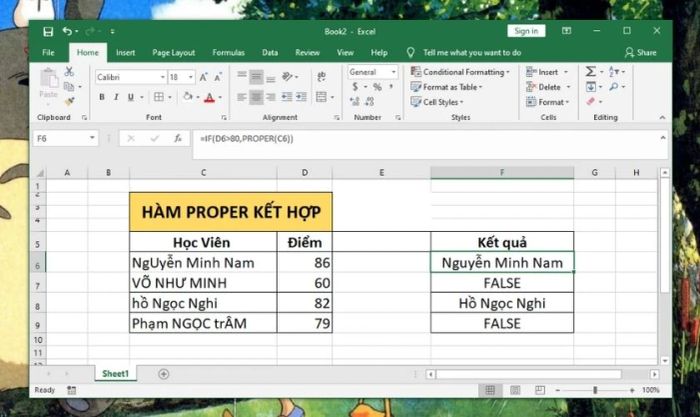Open the Review ribbon tab
The width and height of the screenshot is (700, 417).
[x=308, y=53]
